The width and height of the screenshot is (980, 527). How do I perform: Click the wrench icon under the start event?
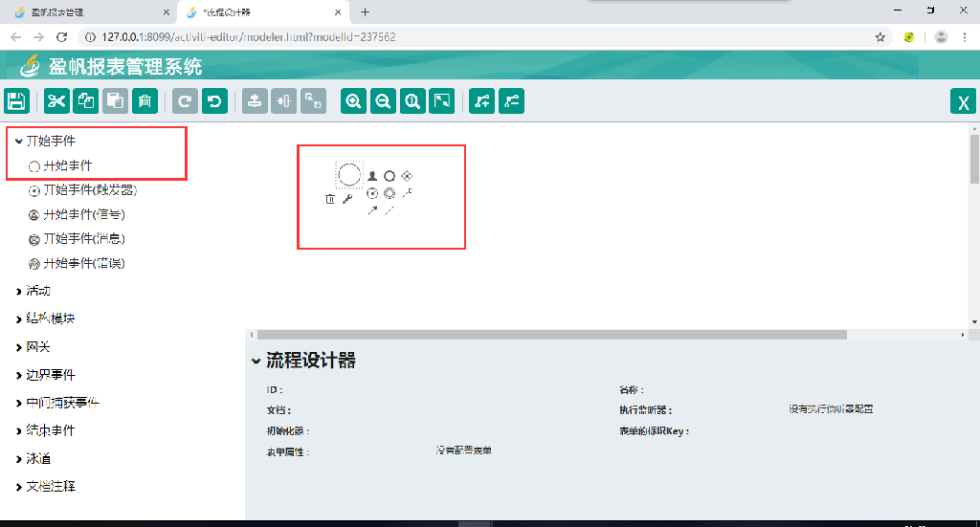(x=347, y=199)
